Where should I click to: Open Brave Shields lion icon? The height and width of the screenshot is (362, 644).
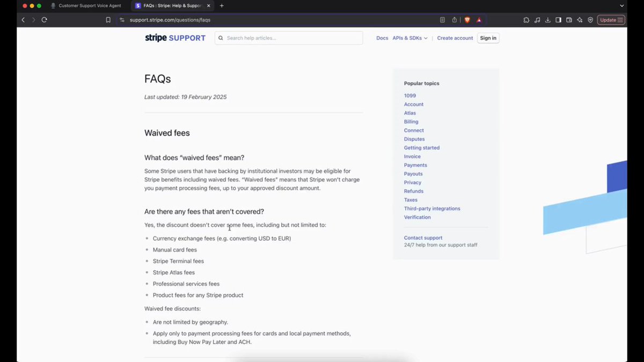[467, 20]
